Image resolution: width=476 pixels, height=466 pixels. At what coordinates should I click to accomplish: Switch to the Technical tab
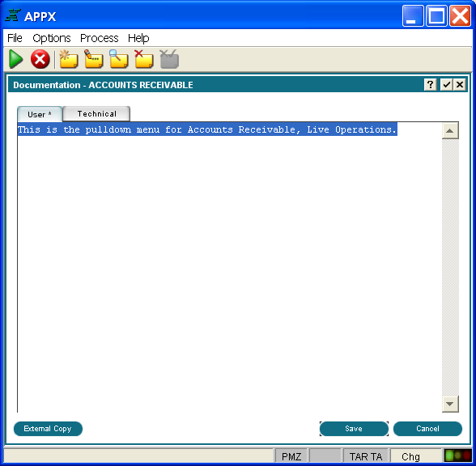point(96,114)
